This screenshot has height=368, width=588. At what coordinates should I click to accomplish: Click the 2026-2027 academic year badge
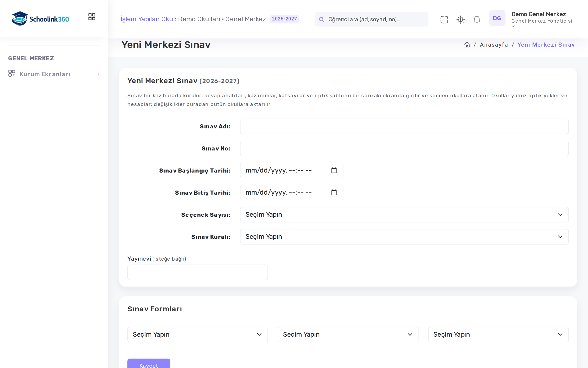pyautogui.click(x=284, y=19)
